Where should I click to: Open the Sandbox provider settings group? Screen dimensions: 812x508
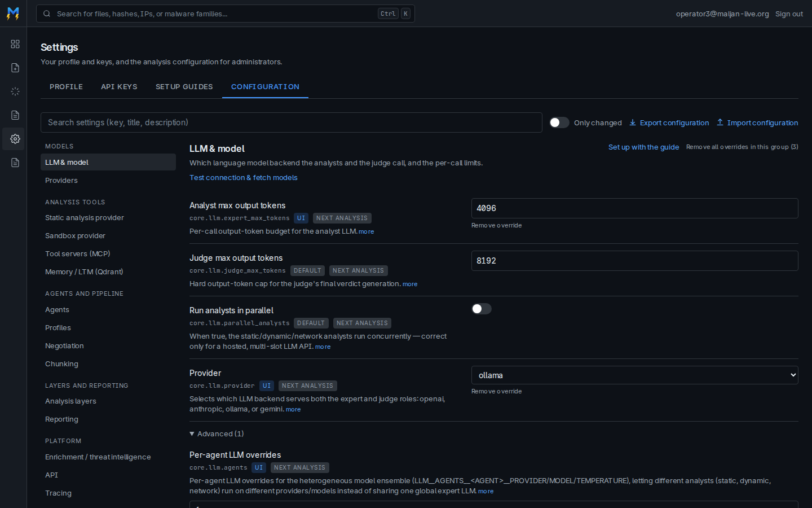(x=108, y=236)
